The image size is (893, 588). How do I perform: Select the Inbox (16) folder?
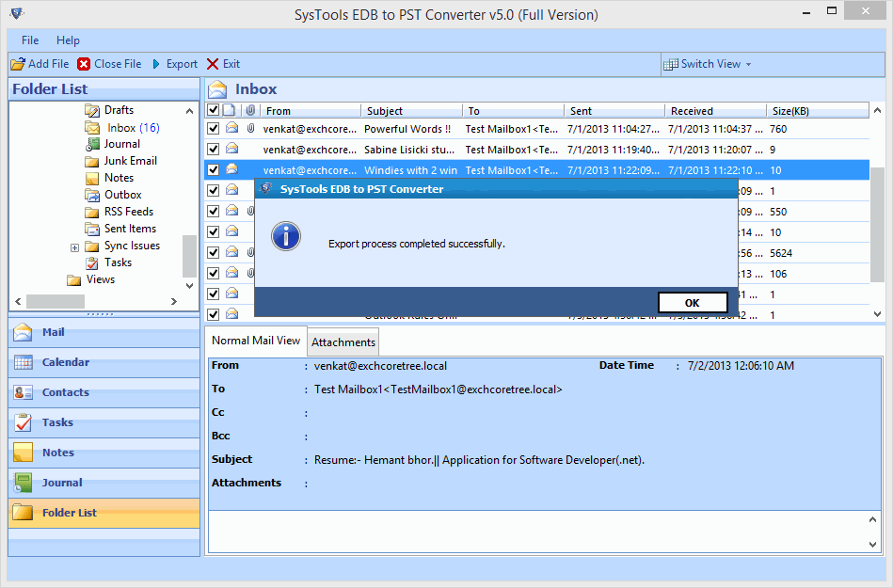[x=134, y=128]
